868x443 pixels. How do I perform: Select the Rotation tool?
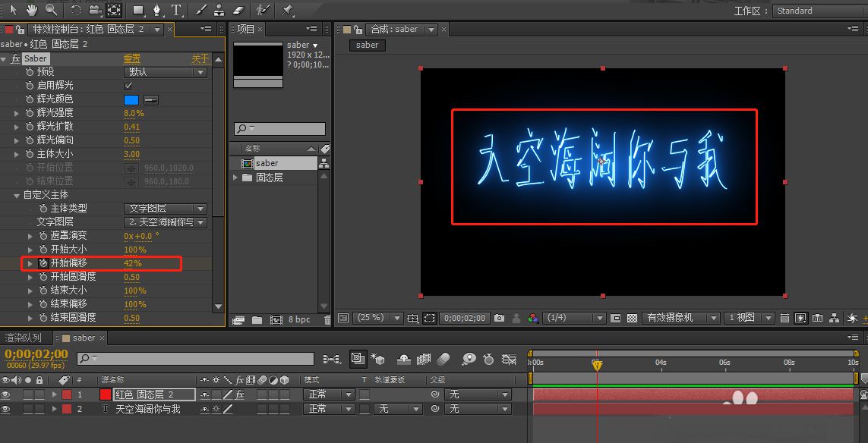click(76, 10)
